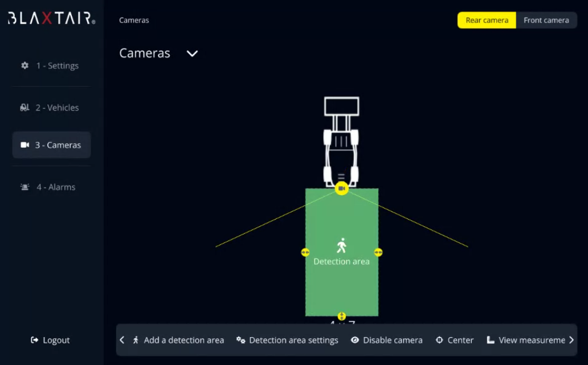Expand the Cameras heading dropdown chevron
The height and width of the screenshot is (365, 588).
click(193, 54)
